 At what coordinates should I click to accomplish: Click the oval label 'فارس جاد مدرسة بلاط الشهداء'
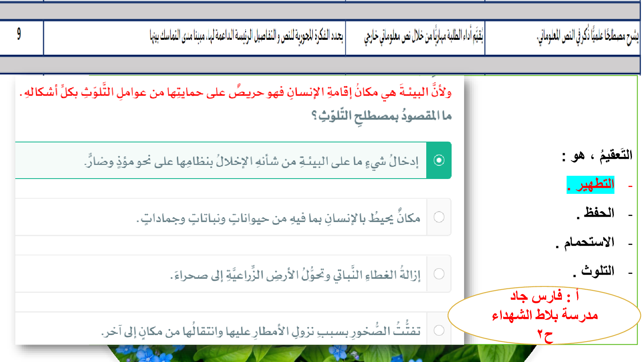[x=544, y=315]
